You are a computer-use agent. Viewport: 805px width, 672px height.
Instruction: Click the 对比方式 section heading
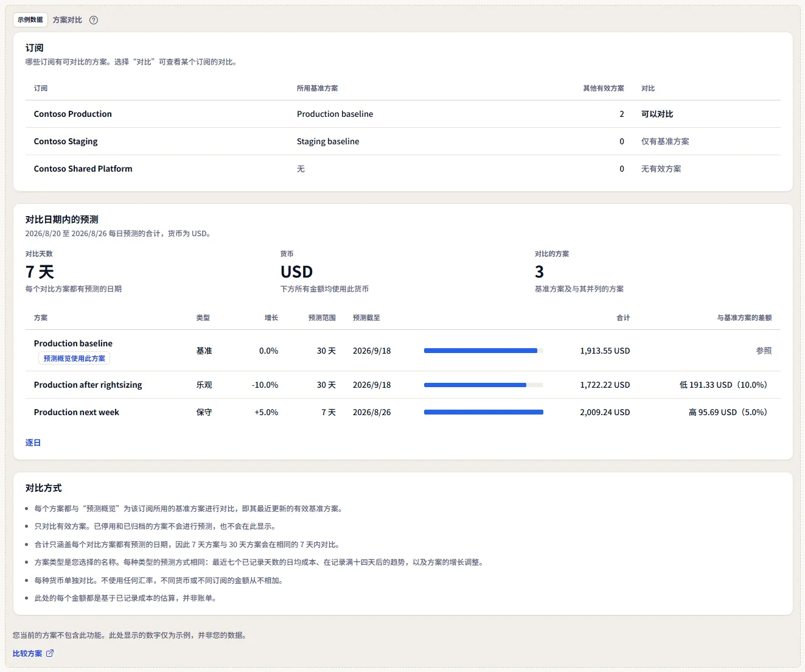(44, 488)
